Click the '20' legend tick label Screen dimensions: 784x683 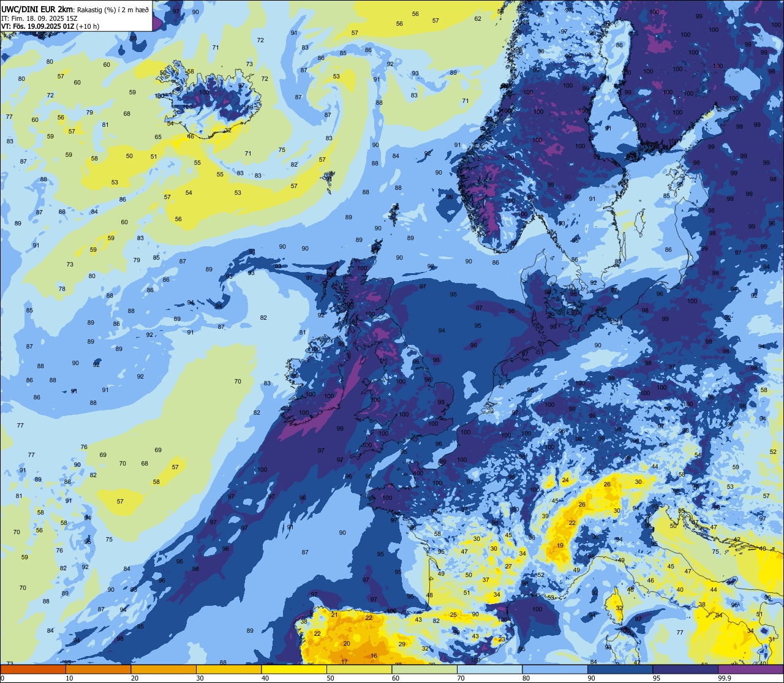[x=135, y=678]
